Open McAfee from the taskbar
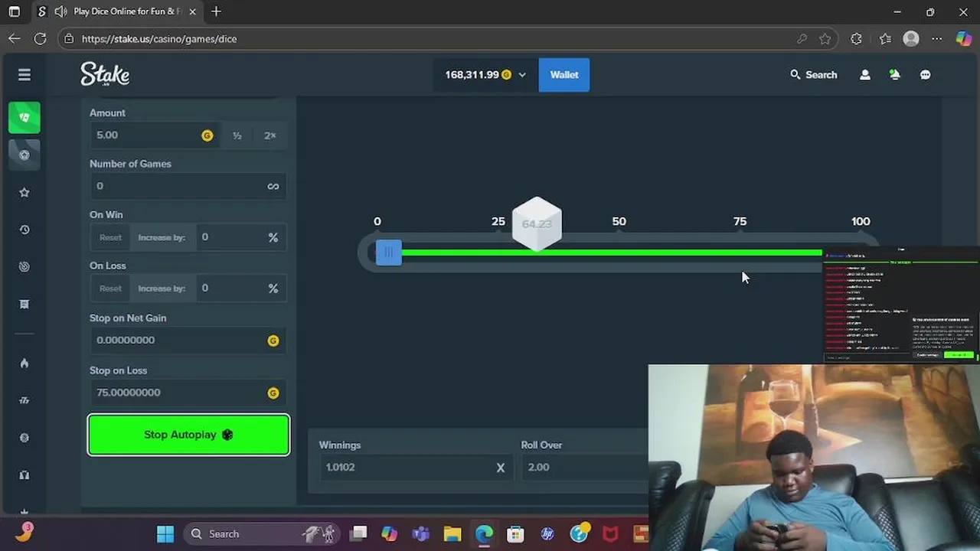The height and width of the screenshot is (551, 980). point(610,534)
